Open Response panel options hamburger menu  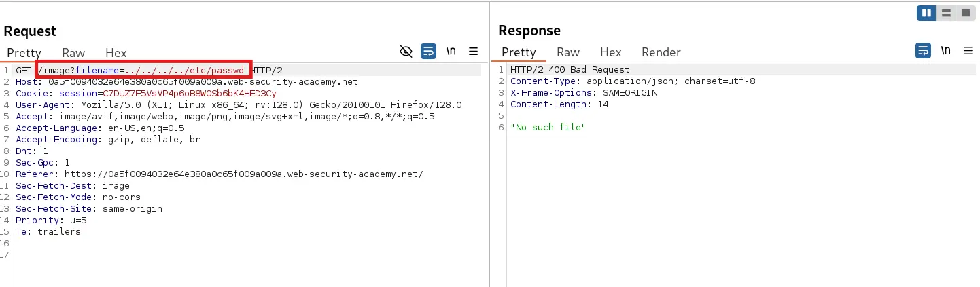click(968, 52)
